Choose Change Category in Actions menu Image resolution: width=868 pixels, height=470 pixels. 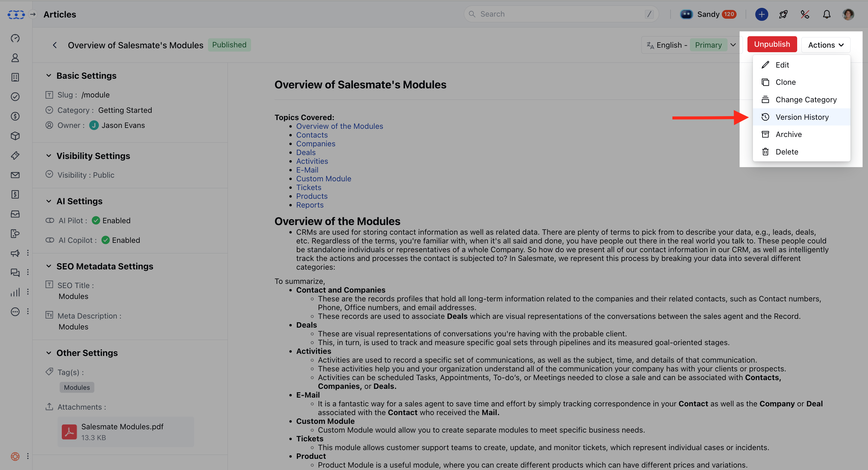[x=806, y=100]
